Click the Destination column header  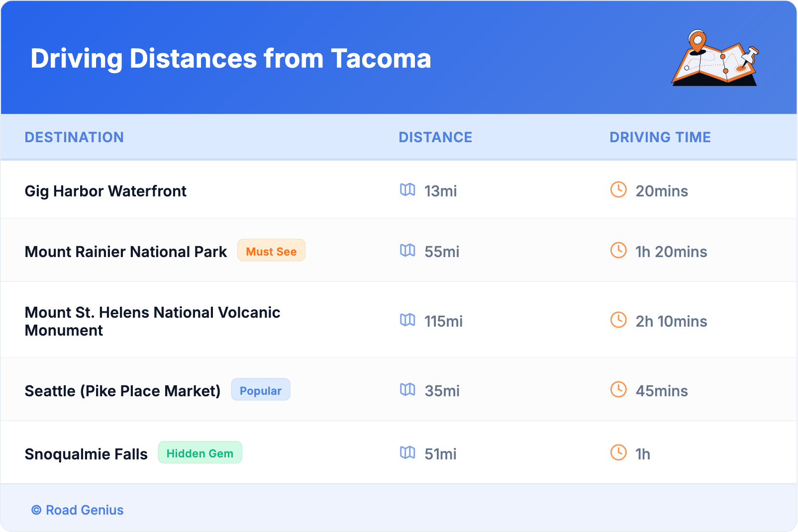[x=74, y=137]
